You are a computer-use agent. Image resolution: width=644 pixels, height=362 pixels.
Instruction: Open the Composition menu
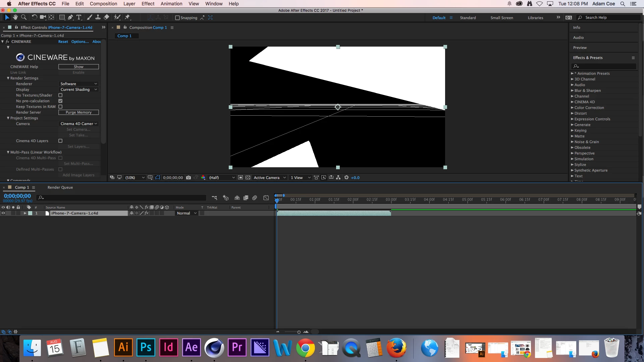[103, 4]
